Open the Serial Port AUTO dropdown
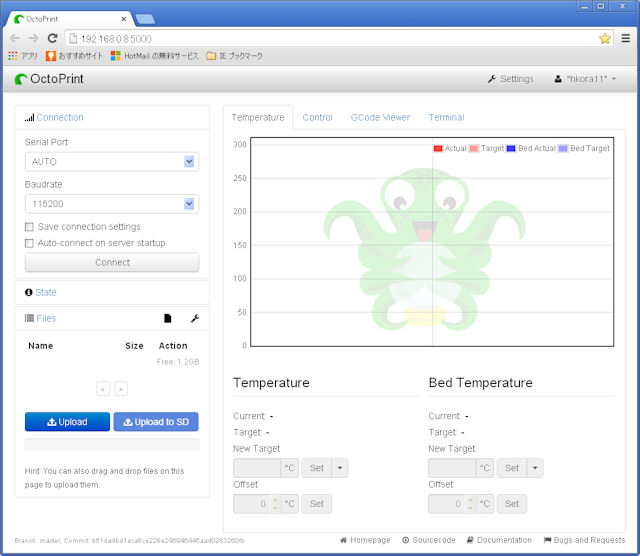This screenshot has width=640, height=556. point(112,162)
